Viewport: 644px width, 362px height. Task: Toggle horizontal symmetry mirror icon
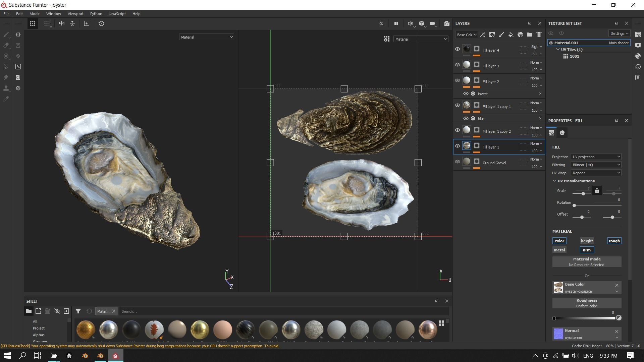(x=62, y=23)
